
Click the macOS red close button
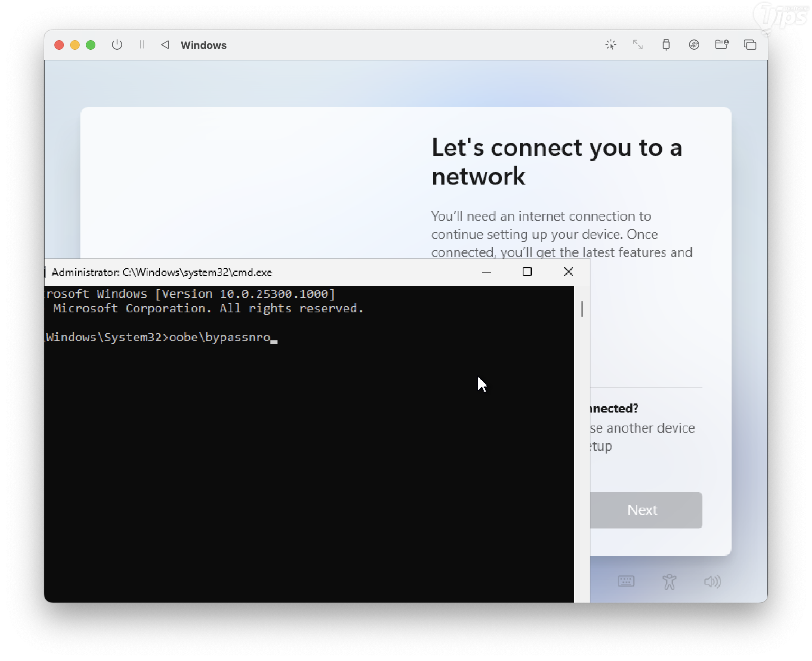[x=59, y=45]
